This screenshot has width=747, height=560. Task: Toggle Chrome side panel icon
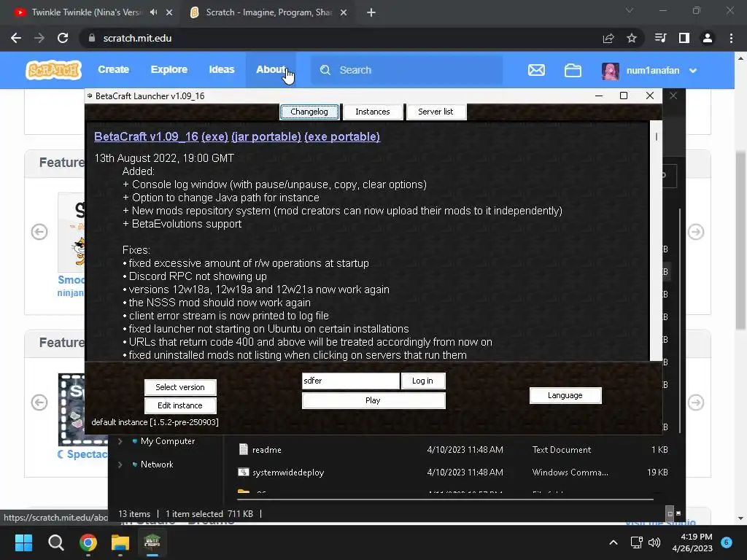point(684,38)
